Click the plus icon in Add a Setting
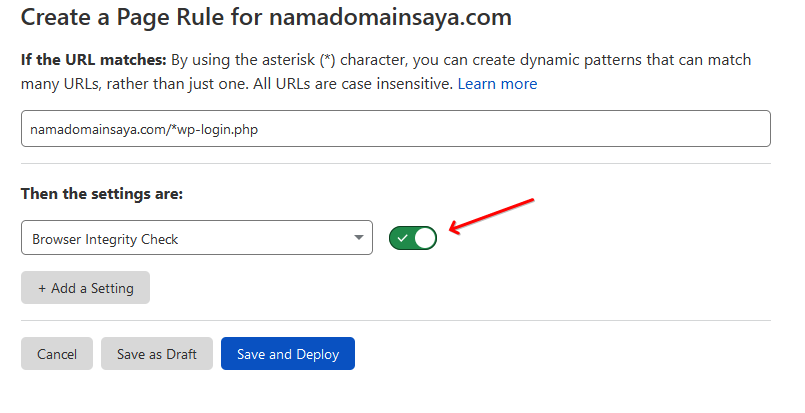Image resolution: width=805 pixels, height=413 pixels. tap(42, 288)
